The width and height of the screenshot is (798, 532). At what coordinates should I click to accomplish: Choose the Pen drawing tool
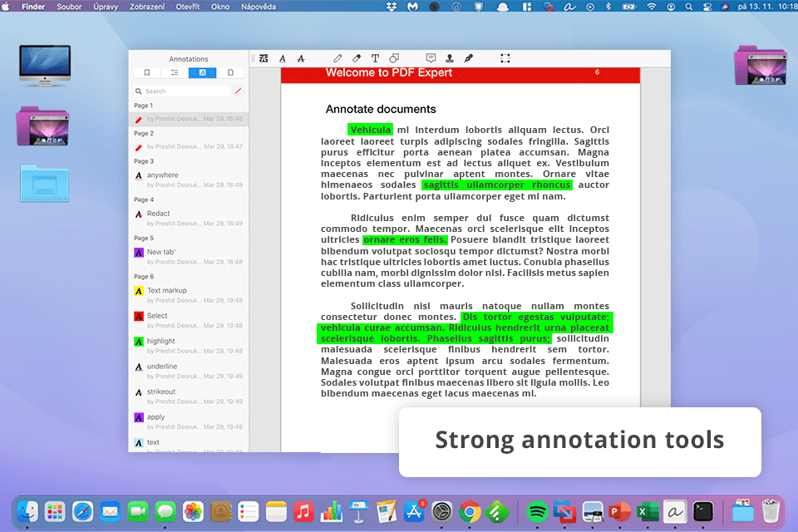pyautogui.click(x=337, y=59)
